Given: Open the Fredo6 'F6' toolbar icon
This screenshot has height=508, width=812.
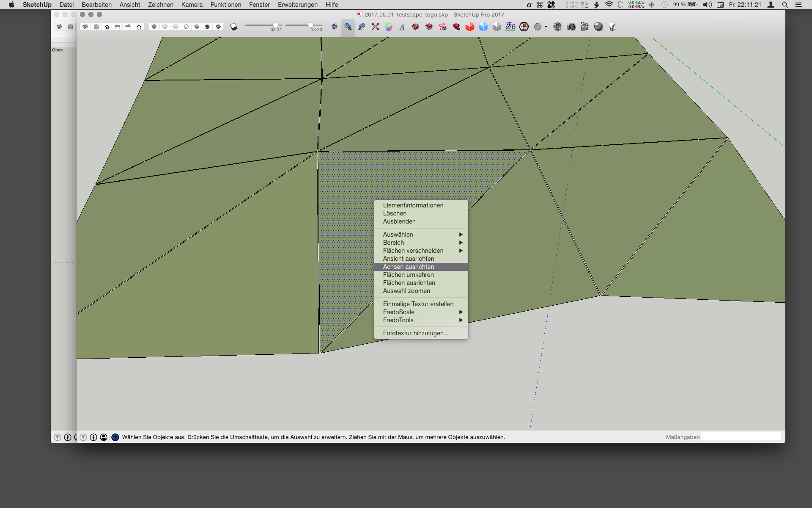Looking at the screenshot, I should [x=510, y=27].
